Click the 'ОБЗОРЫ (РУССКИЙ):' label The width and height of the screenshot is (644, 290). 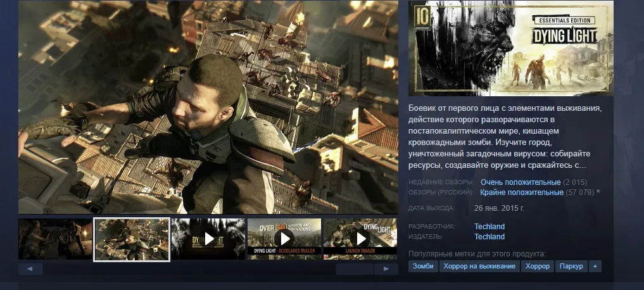coord(441,192)
